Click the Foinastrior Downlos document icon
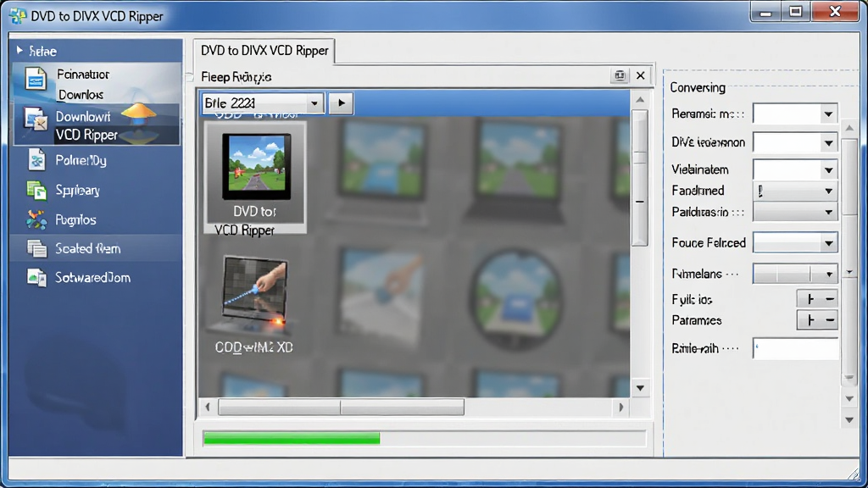Screen dimensions: 868x488 pyautogui.click(x=36, y=79)
